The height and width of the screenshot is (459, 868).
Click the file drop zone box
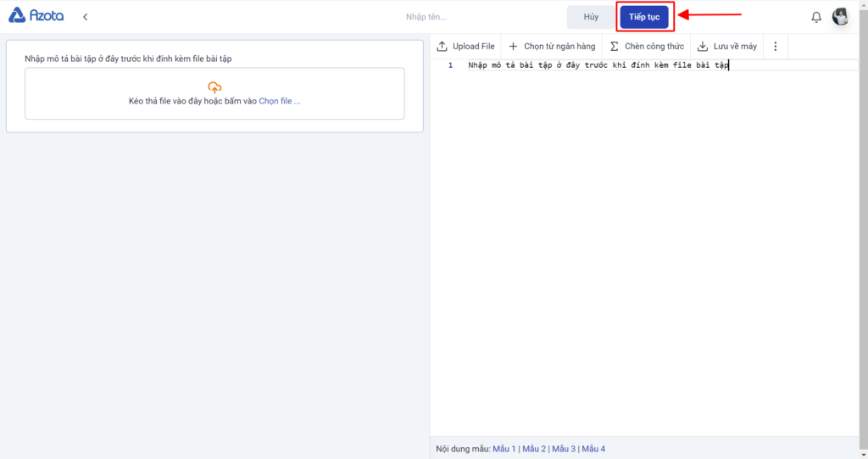tap(214, 93)
